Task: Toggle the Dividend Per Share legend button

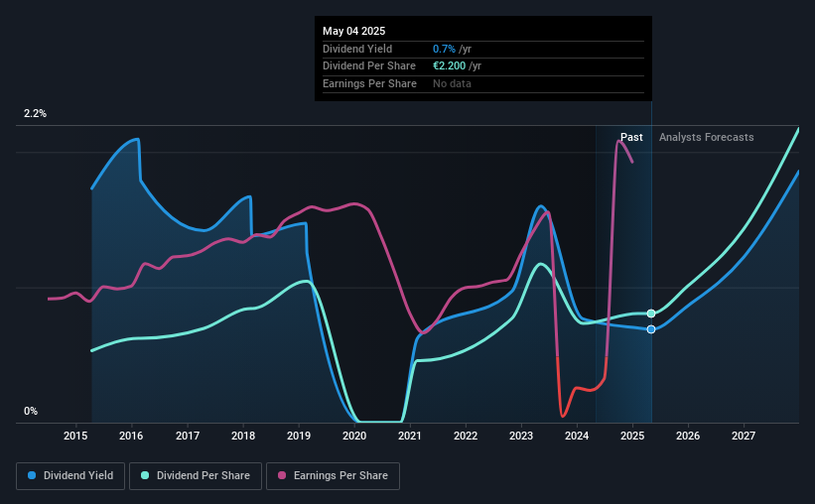Action: pyautogui.click(x=196, y=476)
